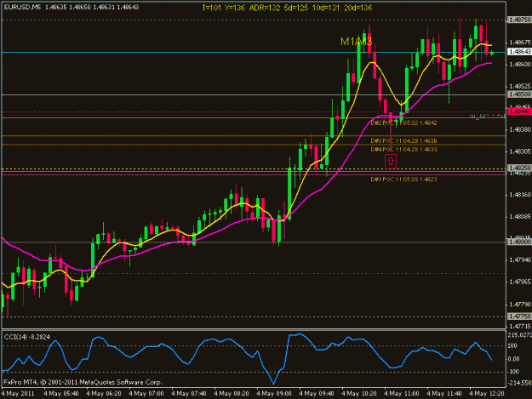
Task: Click the 4 May 05:40 time label
Action: coord(61,394)
